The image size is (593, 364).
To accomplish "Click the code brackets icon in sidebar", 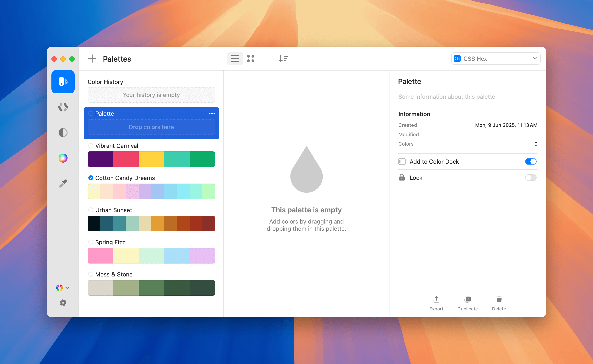I will point(63,107).
